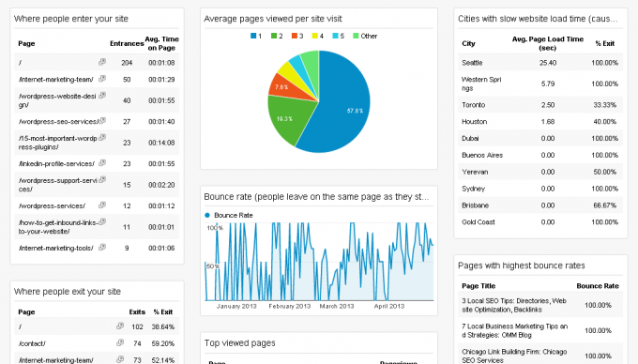
Task: Open external link icon for /how-to-get-inbound-links-to-your-website/
Action: 102,221
